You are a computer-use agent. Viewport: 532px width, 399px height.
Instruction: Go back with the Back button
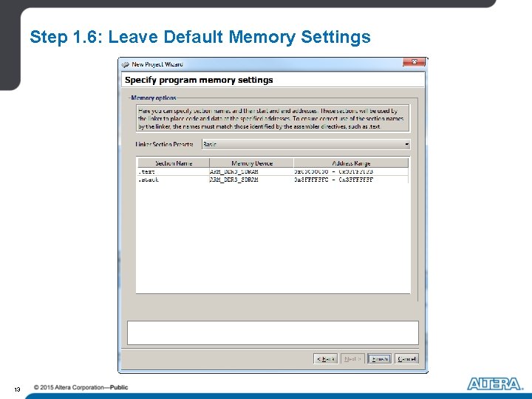pyautogui.click(x=325, y=358)
